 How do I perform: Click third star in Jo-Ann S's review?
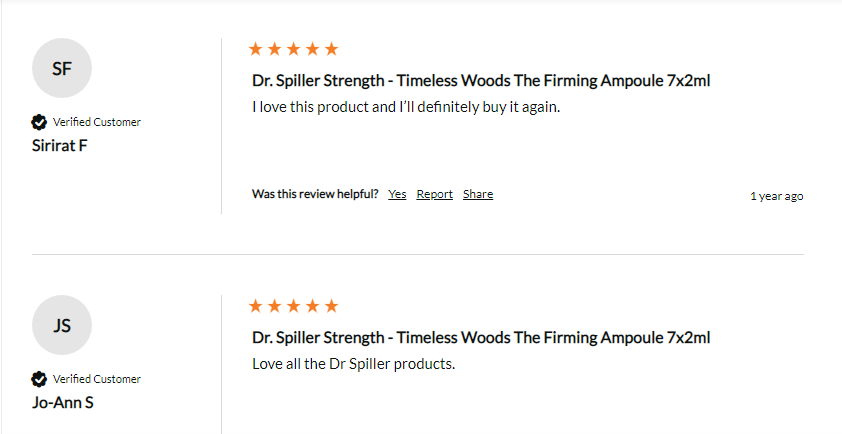pyautogui.click(x=294, y=306)
